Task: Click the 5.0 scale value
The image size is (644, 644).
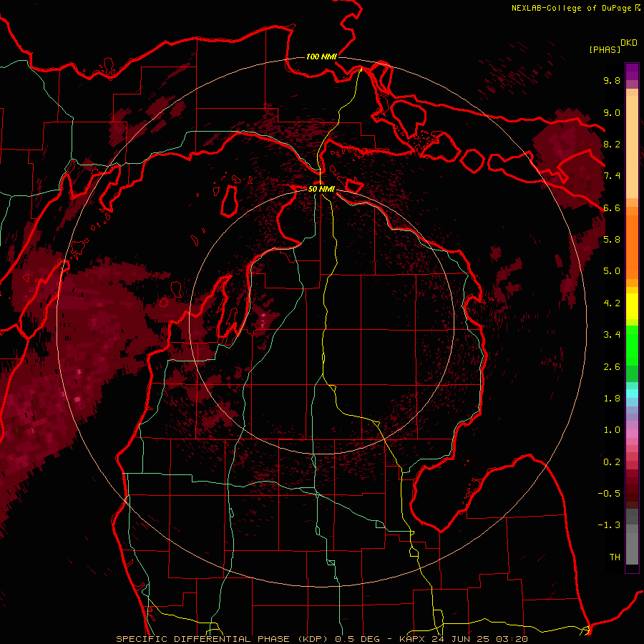Action: [612, 271]
